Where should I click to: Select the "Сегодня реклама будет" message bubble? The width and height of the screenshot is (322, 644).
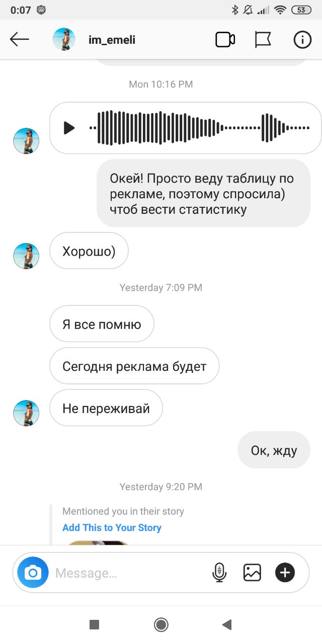134,366
